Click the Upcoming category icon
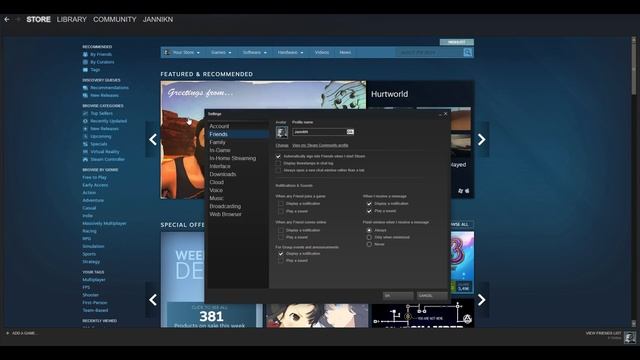 (x=85, y=136)
